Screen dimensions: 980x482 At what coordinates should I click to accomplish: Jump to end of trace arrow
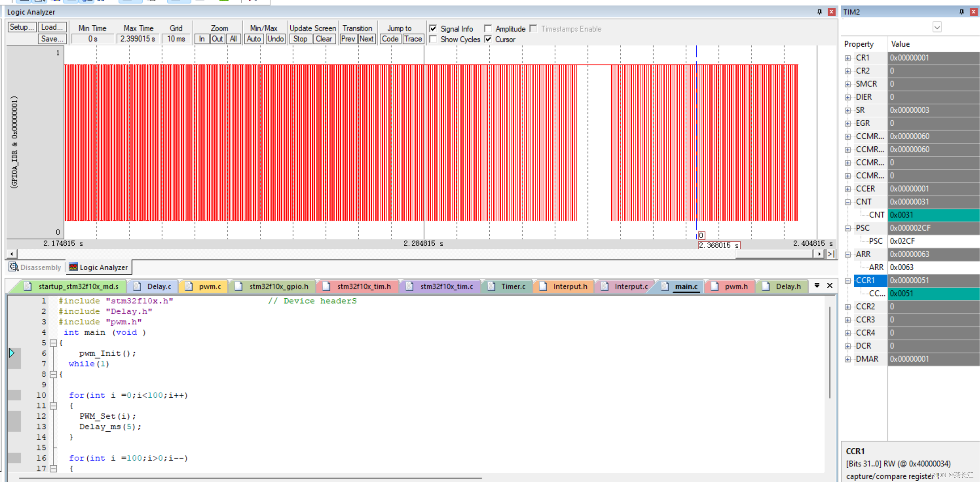point(831,254)
